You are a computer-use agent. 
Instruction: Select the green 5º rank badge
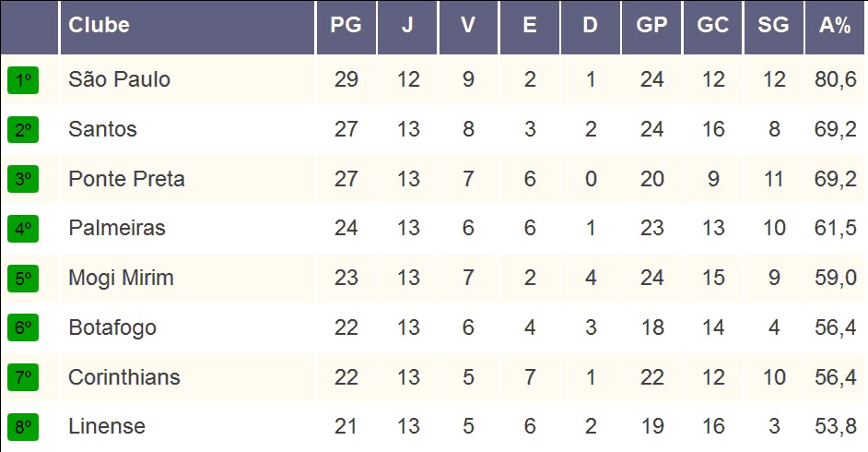point(23,278)
